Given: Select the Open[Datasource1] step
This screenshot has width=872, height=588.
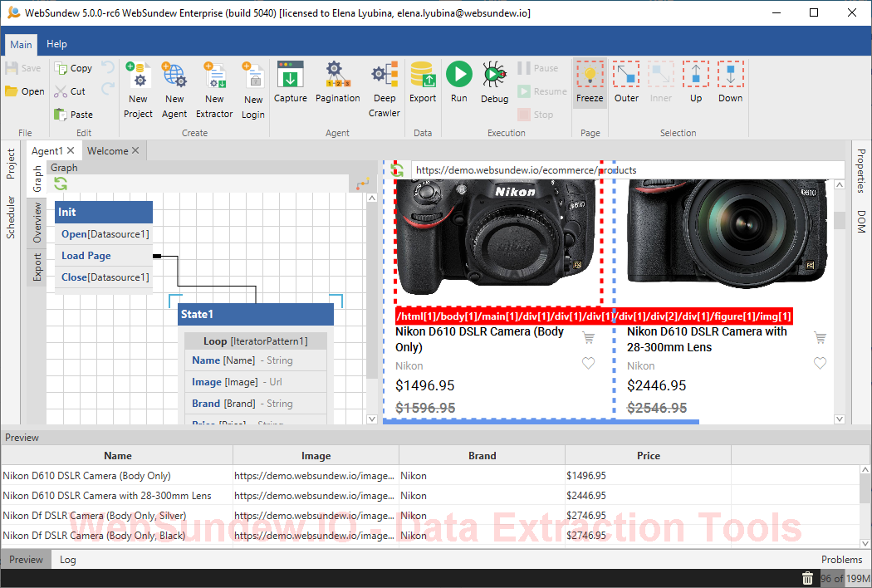Looking at the screenshot, I should (103, 233).
